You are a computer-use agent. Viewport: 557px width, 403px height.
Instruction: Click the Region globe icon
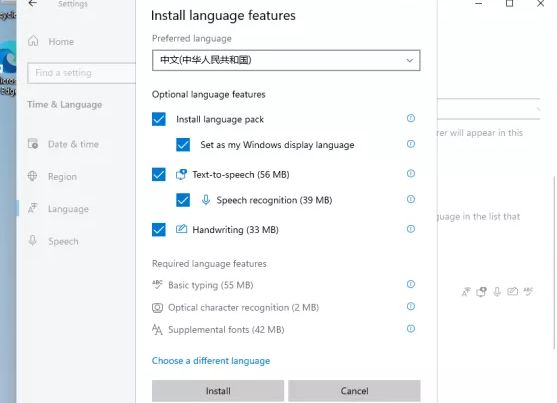(32, 176)
